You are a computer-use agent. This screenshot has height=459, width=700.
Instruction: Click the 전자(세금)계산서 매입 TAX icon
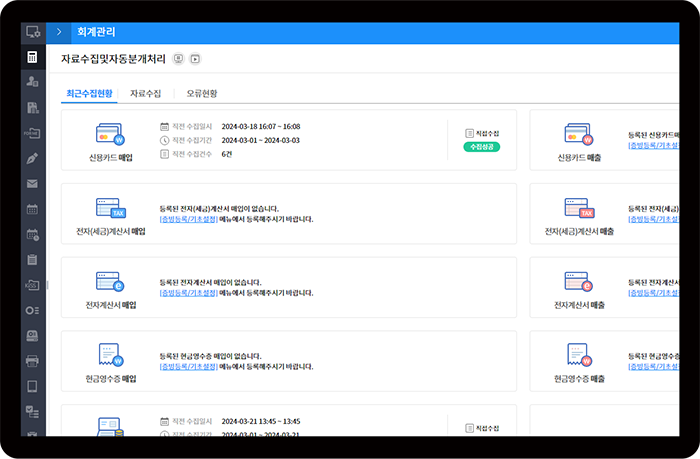pos(111,208)
